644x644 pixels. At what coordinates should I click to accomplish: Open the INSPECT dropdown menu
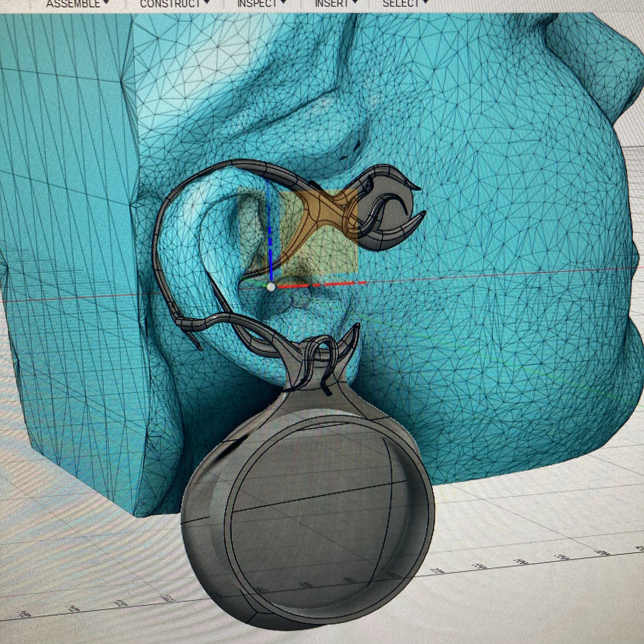click(x=262, y=4)
